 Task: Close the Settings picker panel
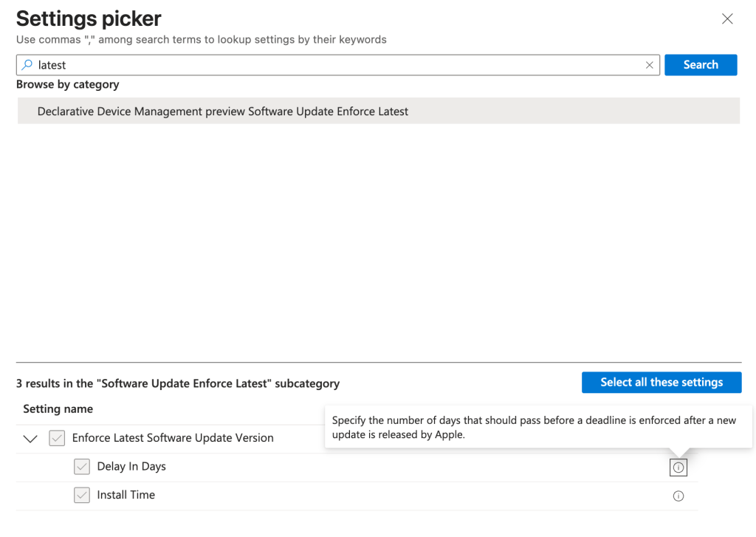(727, 19)
